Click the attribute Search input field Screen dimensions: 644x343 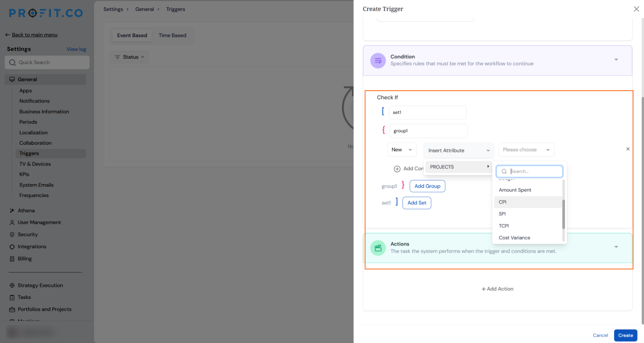pos(530,171)
